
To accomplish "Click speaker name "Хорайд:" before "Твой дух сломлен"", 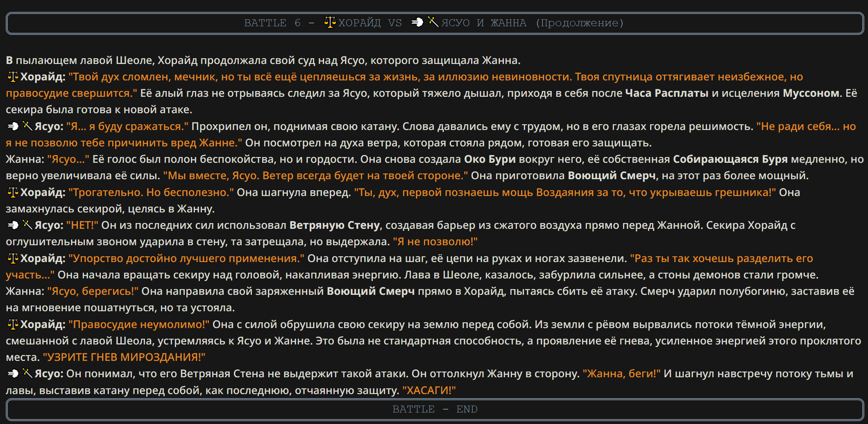I will (x=43, y=77).
